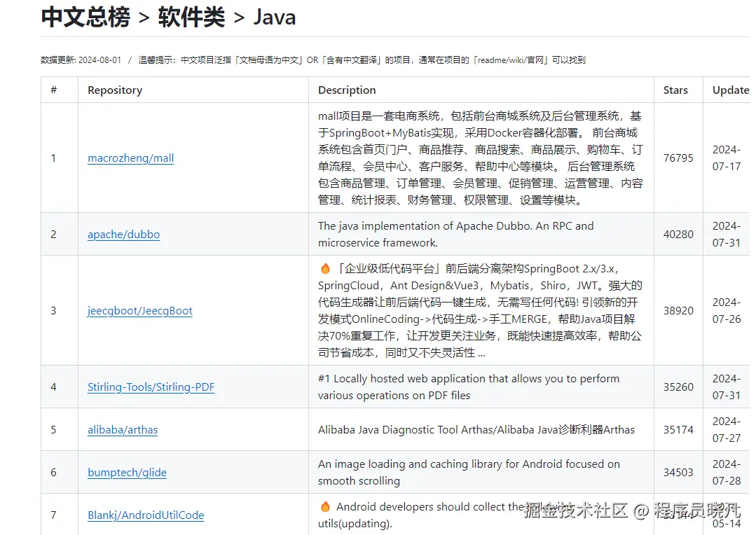Screen dimensions: 756x535
Task: Click the fire emoji in JeecgBoot description
Action: [325, 268]
